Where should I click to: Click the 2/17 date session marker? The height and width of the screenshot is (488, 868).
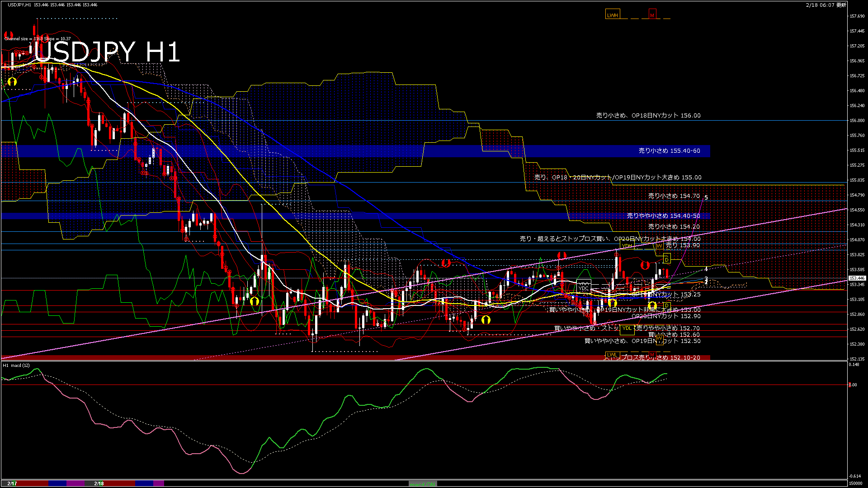(x=12, y=483)
